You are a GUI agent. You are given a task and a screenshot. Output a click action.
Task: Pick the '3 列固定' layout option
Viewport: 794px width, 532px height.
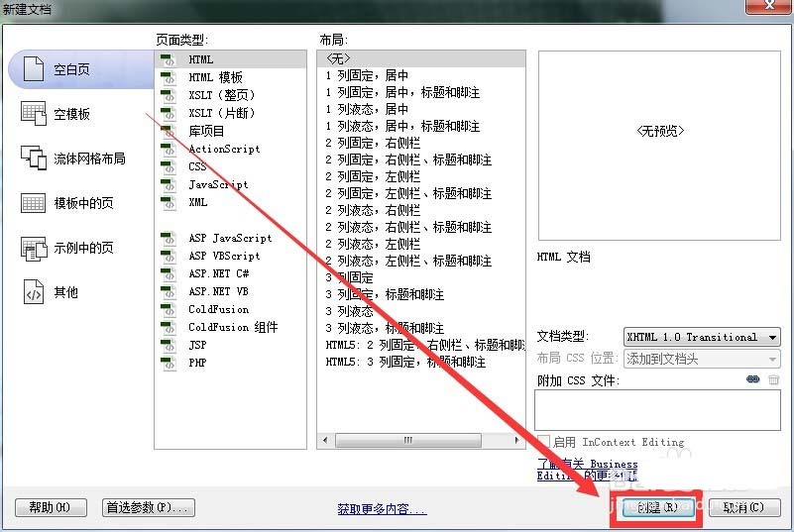tap(350, 277)
